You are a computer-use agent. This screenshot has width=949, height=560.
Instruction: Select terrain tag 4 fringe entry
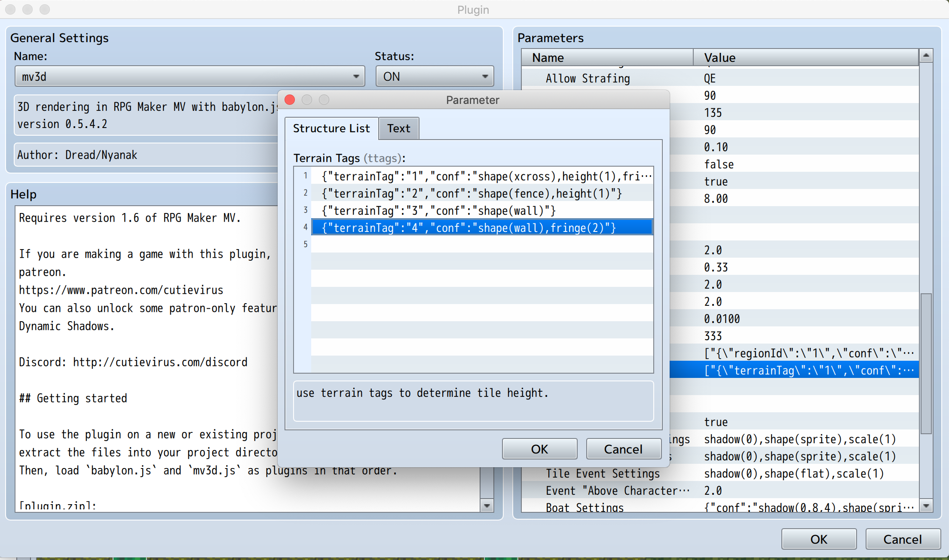coord(468,228)
